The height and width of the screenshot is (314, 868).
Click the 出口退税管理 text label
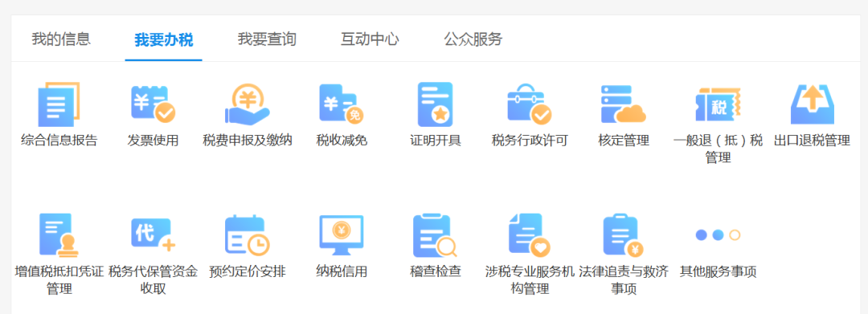(x=812, y=141)
